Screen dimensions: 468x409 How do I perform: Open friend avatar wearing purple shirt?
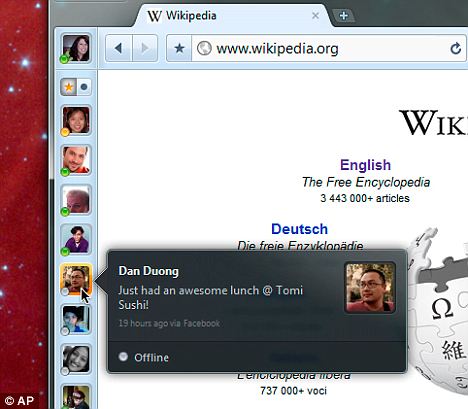76,239
